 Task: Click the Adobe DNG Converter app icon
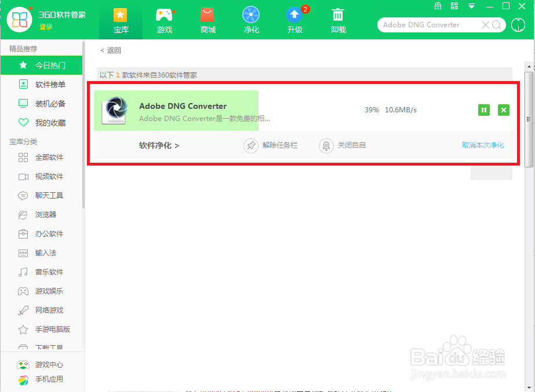[x=115, y=110]
